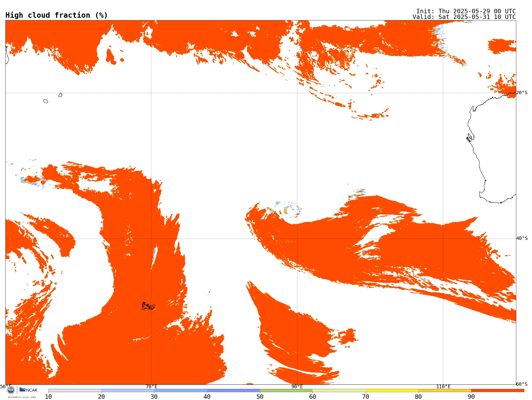Image resolution: width=532 pixels, height=400 pixels.
Task: Pick the 50-60 green colorbar segment
Action: 286,391
